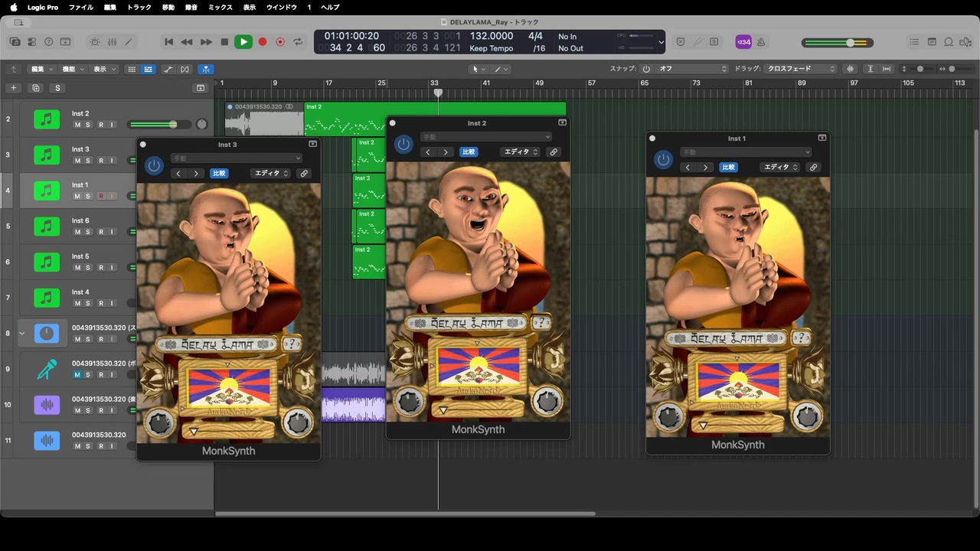
Task: Open the Apple menu
Action: (13, 7)
